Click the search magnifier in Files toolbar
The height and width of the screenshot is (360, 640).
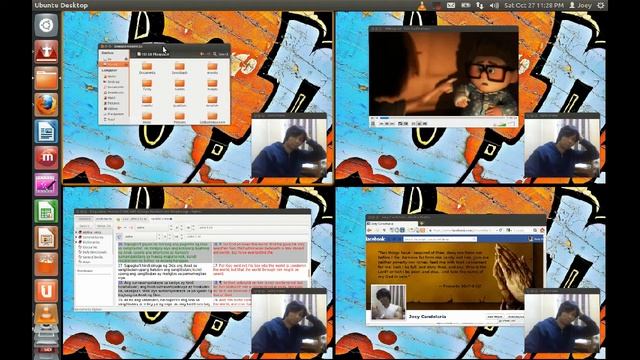click(215, 54)
